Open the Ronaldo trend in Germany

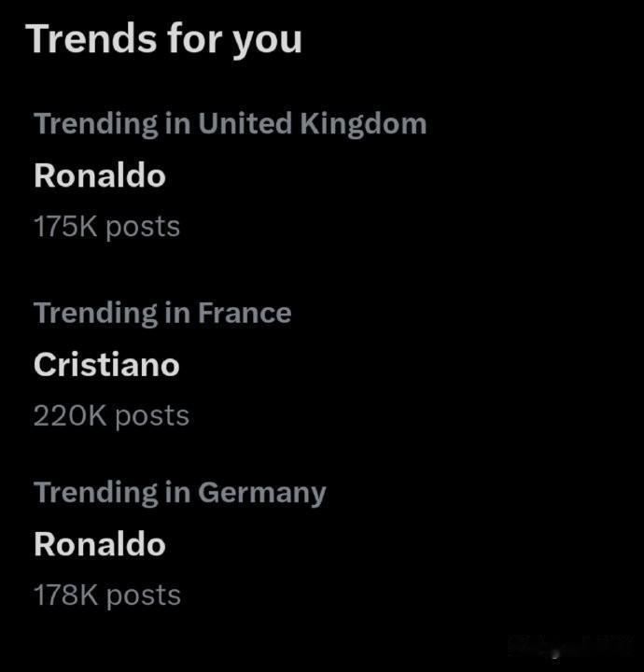click(100, 544)
